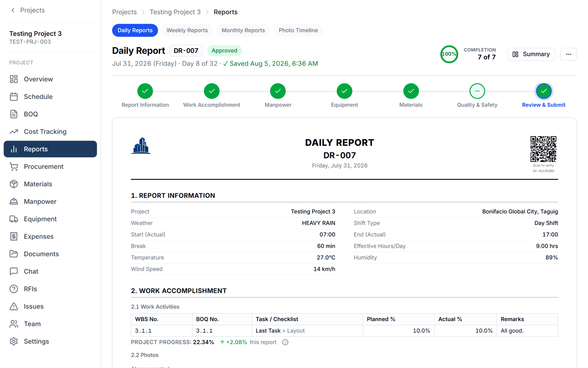
Task: Click the DR-007 report number badge
Action: (x=186, y=51)
